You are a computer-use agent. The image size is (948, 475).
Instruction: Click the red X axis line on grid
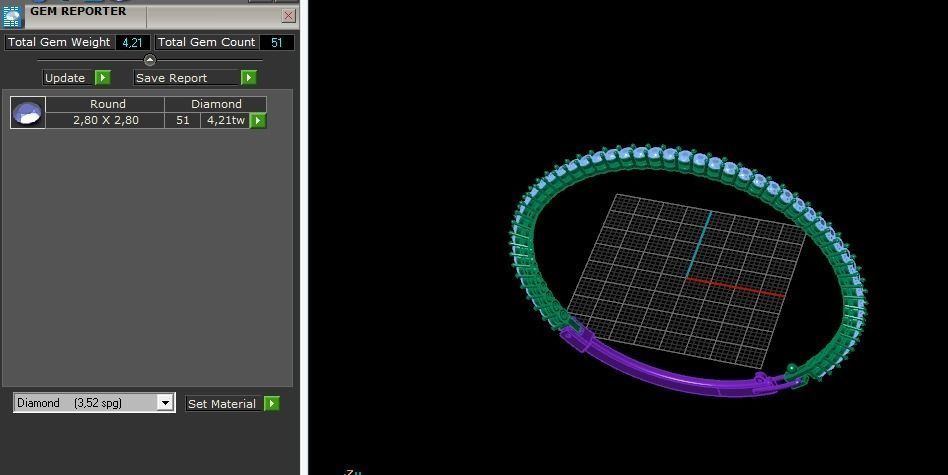(x=735, y=287)
